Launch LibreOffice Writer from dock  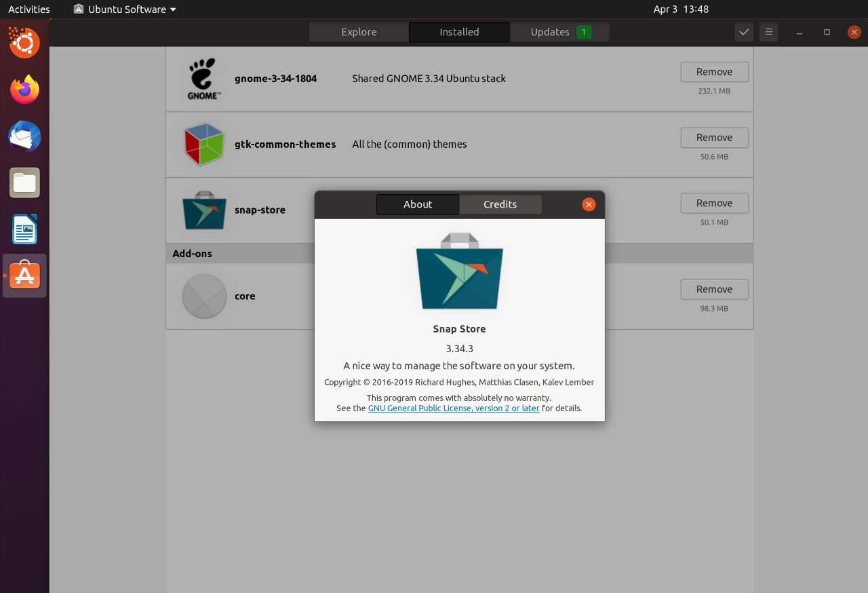pyautogui.click(x=24, y=229)
